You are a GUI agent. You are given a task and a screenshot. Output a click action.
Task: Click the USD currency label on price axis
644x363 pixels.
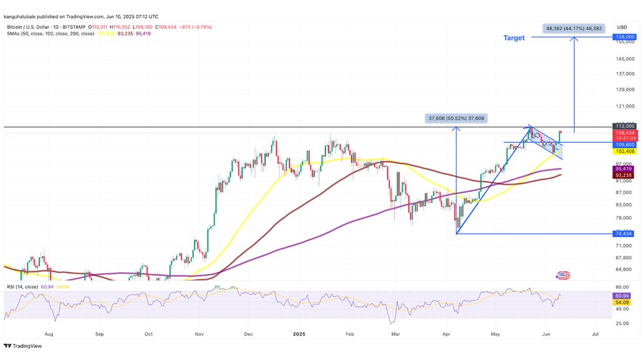[x=622, y=27]
